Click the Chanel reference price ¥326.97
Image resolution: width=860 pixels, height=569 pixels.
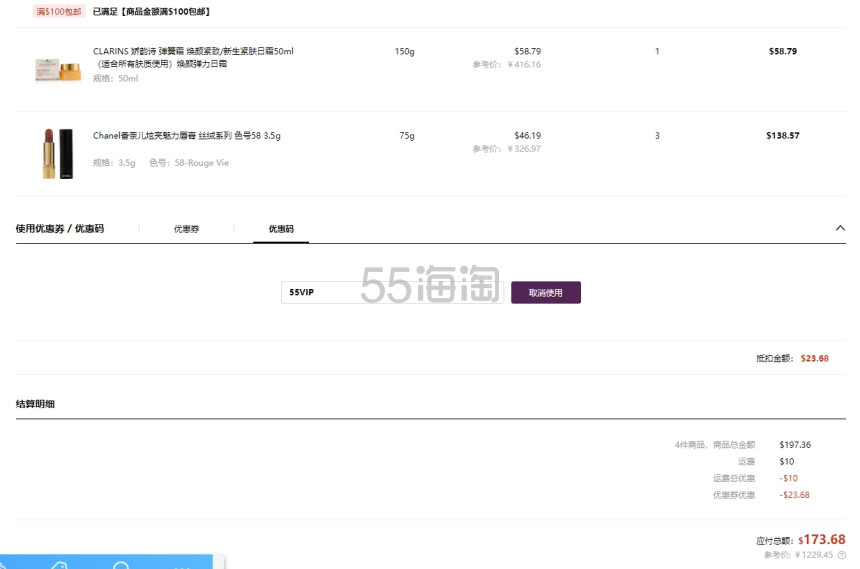point(507,149)
